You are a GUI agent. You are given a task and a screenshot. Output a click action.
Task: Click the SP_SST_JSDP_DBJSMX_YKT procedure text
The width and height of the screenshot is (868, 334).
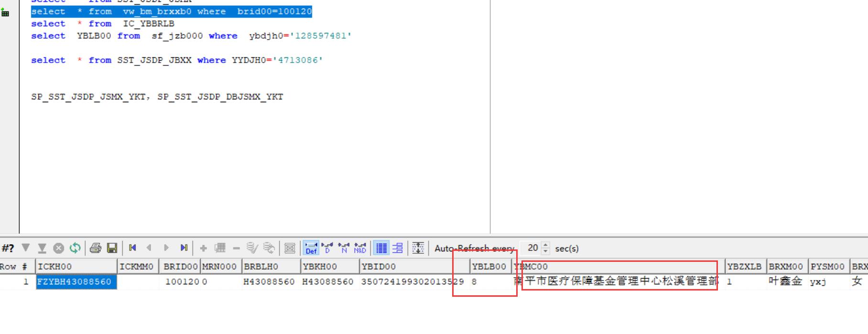(x=220, y=97)
